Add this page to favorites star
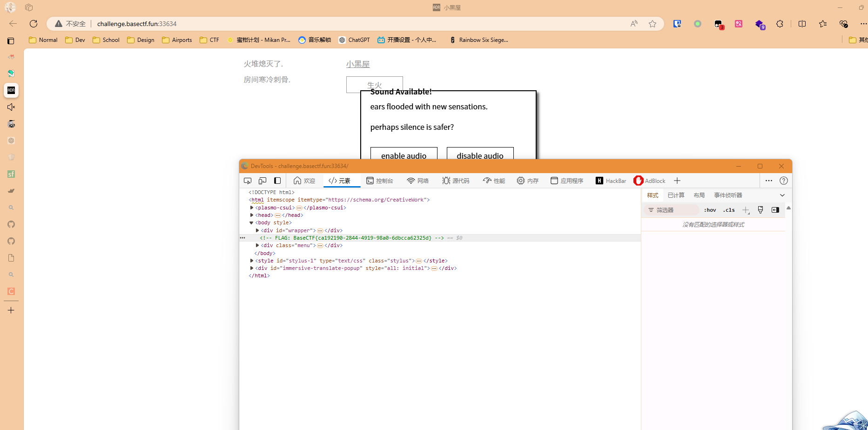Image resolution: width=868 pixels, height=430 pixels. pos(653,24)
